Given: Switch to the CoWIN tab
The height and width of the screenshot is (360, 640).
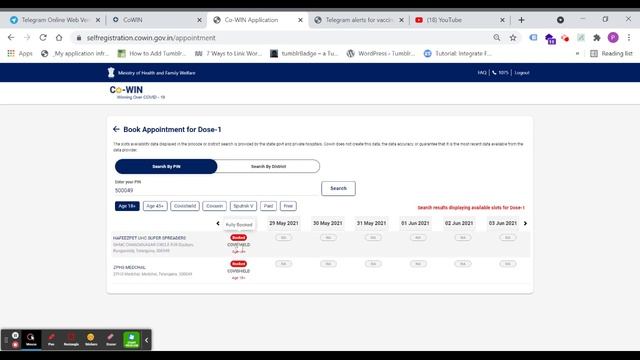Looking at the screenshot, I should [x=155, y=20].
